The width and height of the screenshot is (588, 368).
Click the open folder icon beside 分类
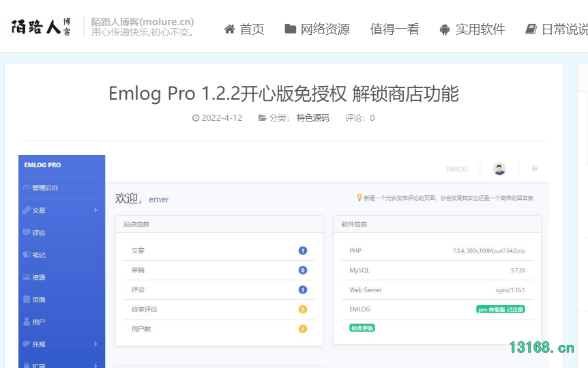(x=262, y=118)
